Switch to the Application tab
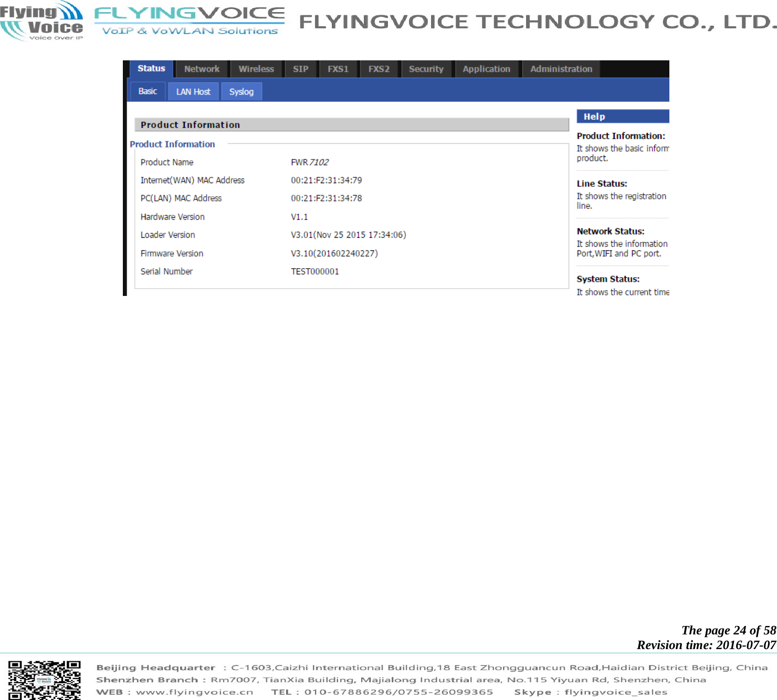 click(x=487, y=69)
